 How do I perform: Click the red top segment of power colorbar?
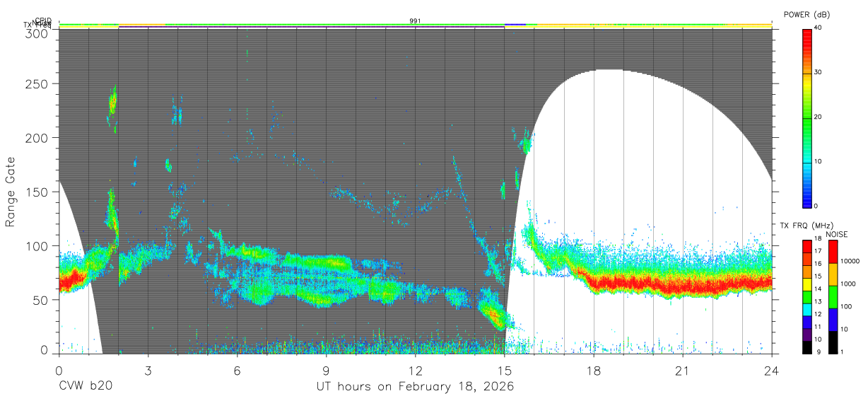tap(807, 51)
